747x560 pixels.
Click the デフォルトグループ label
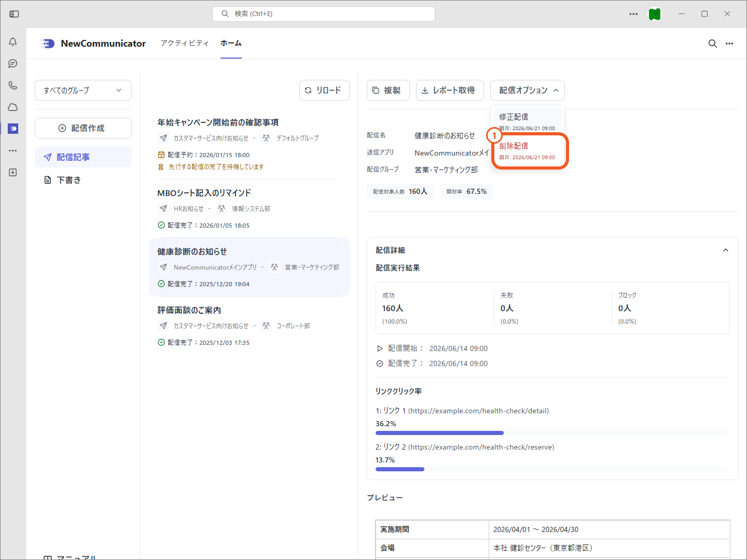point(297,138)
